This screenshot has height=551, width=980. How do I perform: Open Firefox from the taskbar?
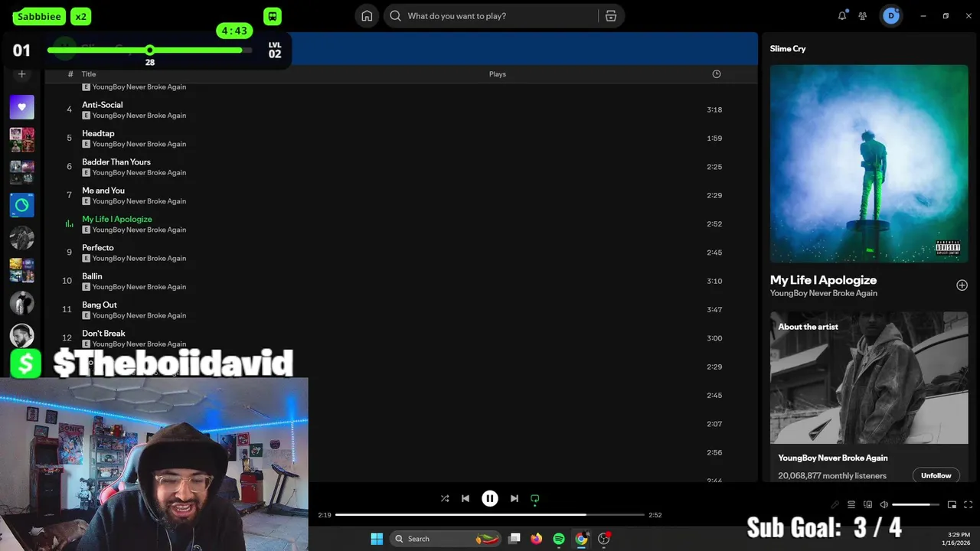(537, 539)
